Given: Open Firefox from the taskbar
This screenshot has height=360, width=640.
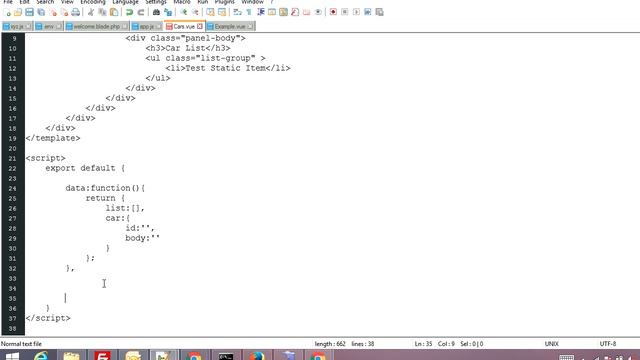Looking at the screenshot, I should (257, 356).
